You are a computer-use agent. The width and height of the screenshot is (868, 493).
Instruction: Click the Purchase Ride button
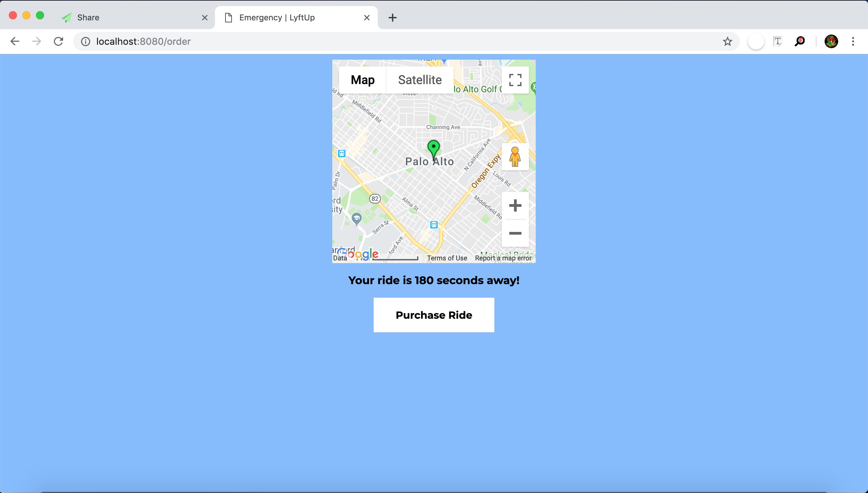[434, 315]
